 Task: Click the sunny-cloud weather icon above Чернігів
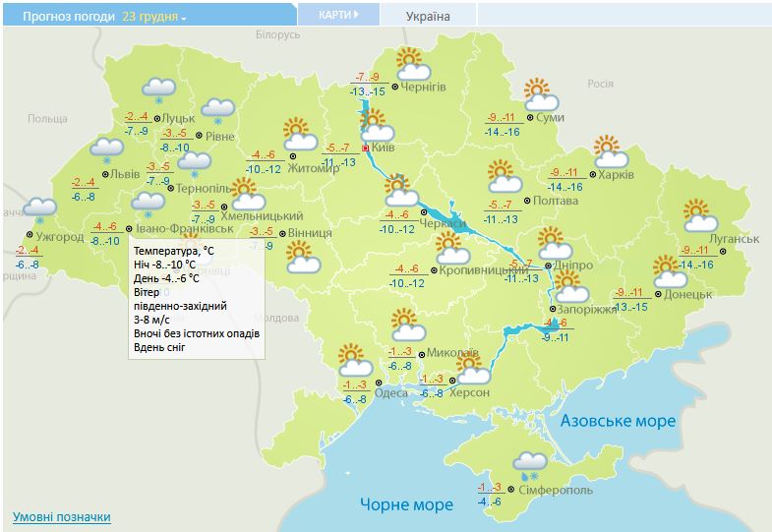[415, 65]
